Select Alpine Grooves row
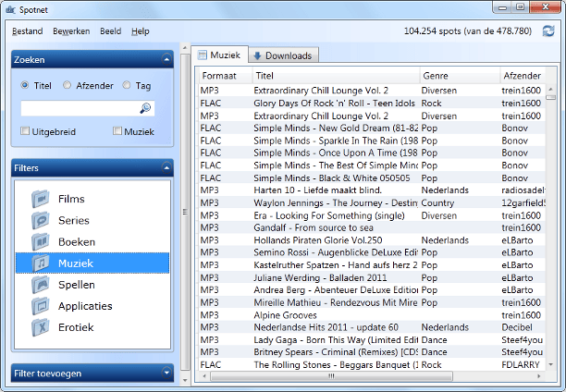This screenshot has height=392, width=566. pos(372,315)
